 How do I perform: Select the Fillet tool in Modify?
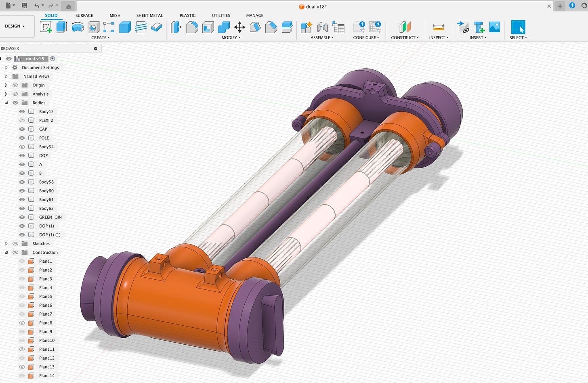[x=192, y=27]
